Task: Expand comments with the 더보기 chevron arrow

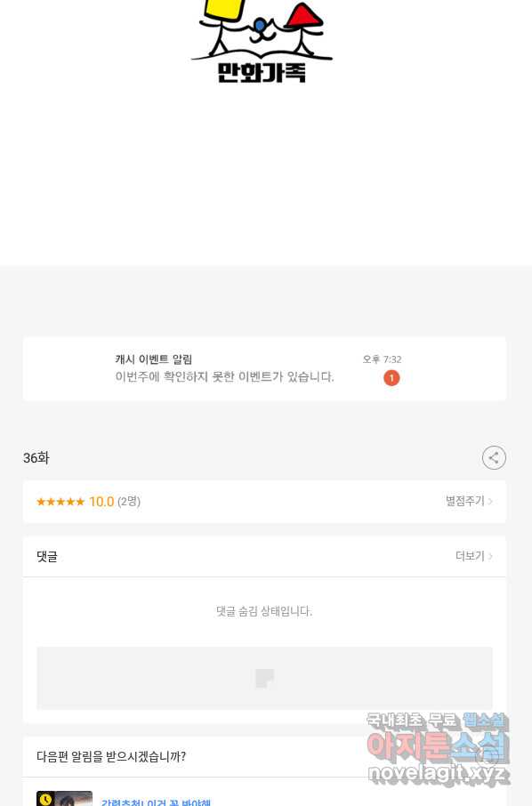Action: pos(490,556)
